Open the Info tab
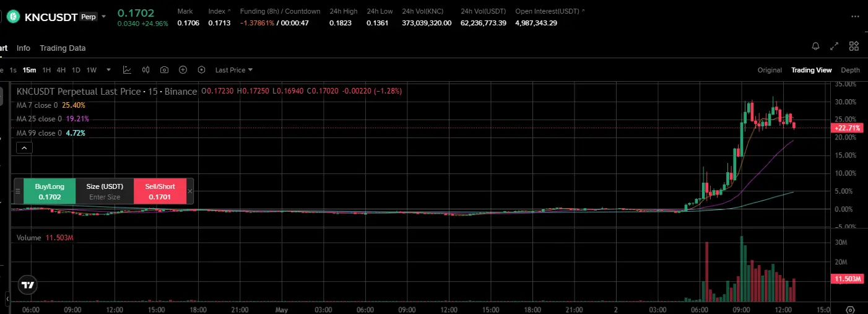Image resolution: width=868 pixels, height=314 pixels. click(x=24, y=48)
